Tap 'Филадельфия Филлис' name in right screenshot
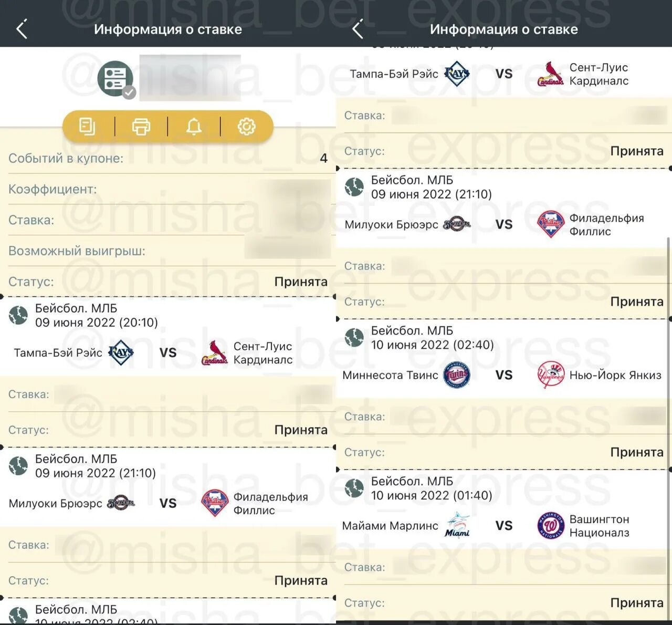Image resolution: width=672 pixels, height=625 pixels. coord(606,224)
